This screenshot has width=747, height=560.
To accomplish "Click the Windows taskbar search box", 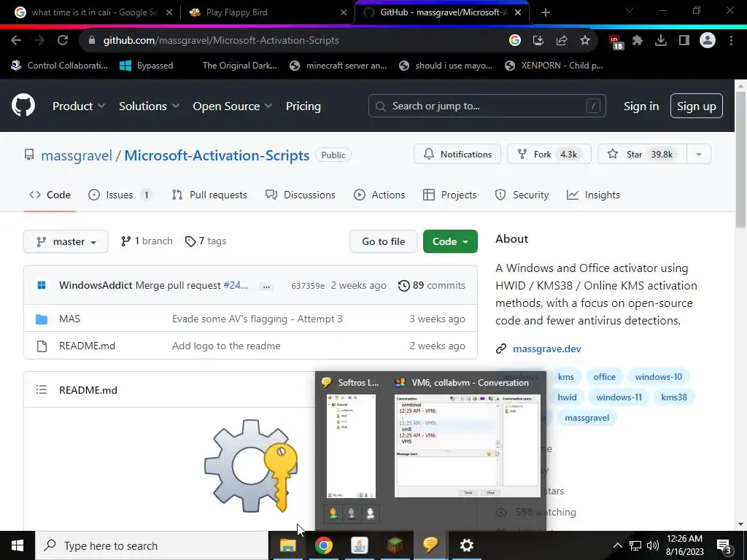I will tap(152, 545).
